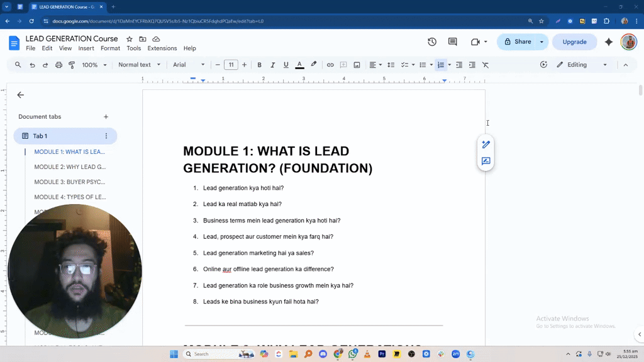This screenshot has width=644, height=362.
Task: Show all comments panel
Action: [453, 42]
